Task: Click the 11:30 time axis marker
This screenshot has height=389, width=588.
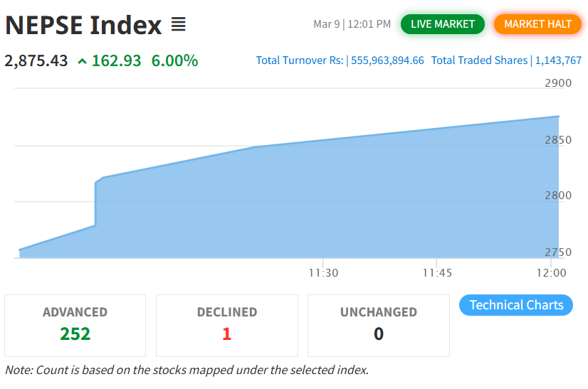Action: coord(323,272)
